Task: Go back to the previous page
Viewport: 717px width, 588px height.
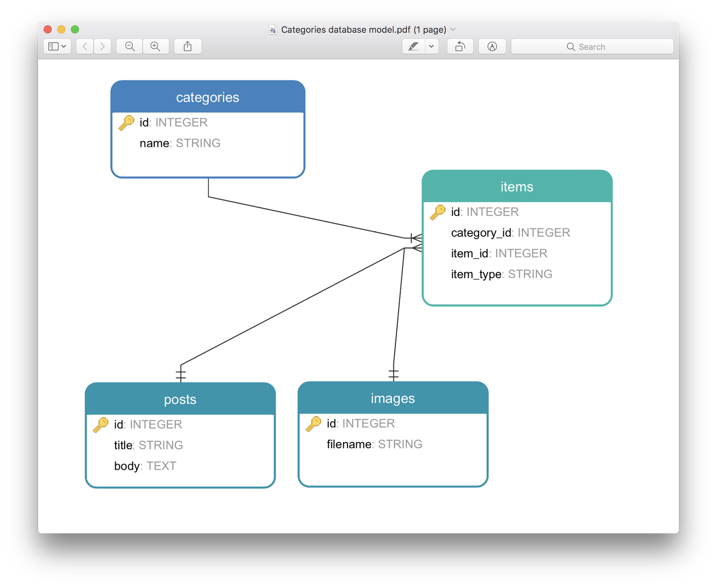Action: tap(84, 46)
